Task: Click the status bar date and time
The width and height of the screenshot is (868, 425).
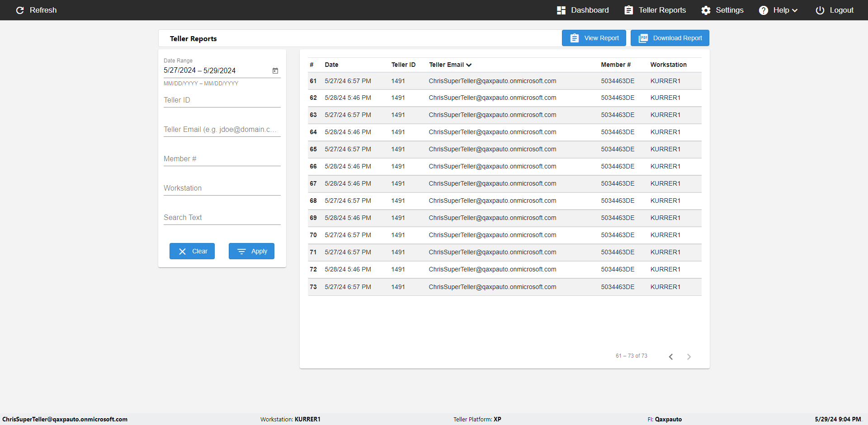Action: [x=838, y=420]
